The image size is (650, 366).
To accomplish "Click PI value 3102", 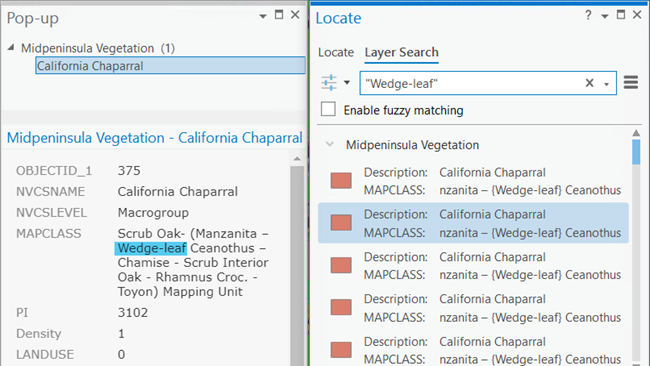I will (x=133, y=313).
